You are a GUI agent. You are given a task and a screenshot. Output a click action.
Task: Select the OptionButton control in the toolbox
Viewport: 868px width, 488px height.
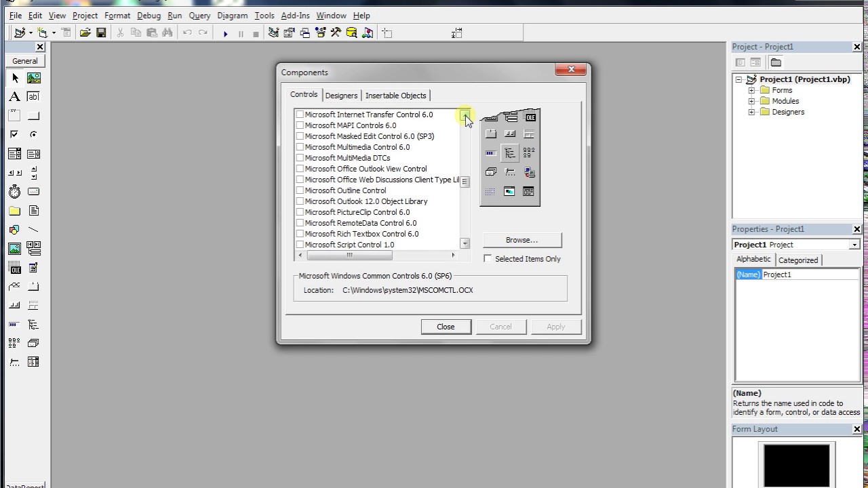(x=33, y=135)
